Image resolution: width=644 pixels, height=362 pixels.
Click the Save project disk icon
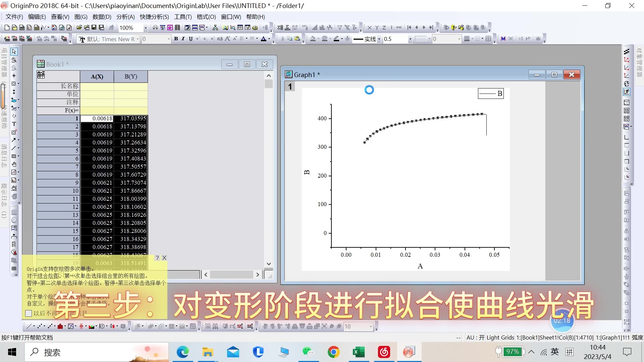(94, 28)
